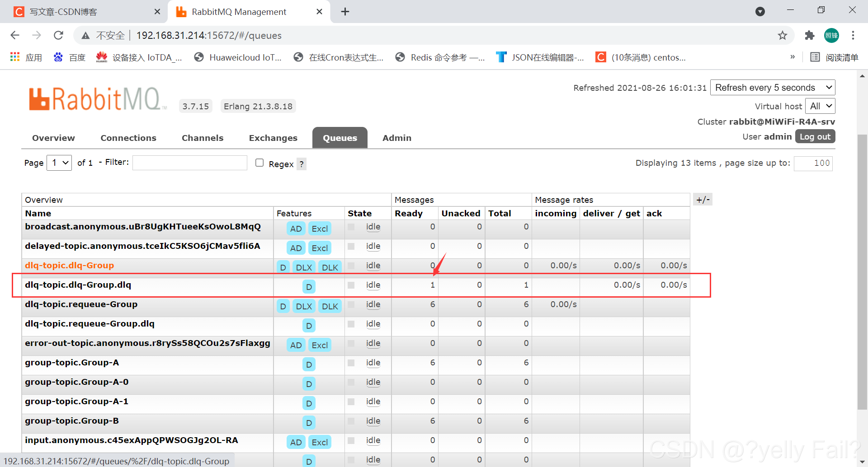Image resolution: width=868 pixels, height=467 pixels.
Task: Log out of the admin user
Action: (x=815, y=136)
